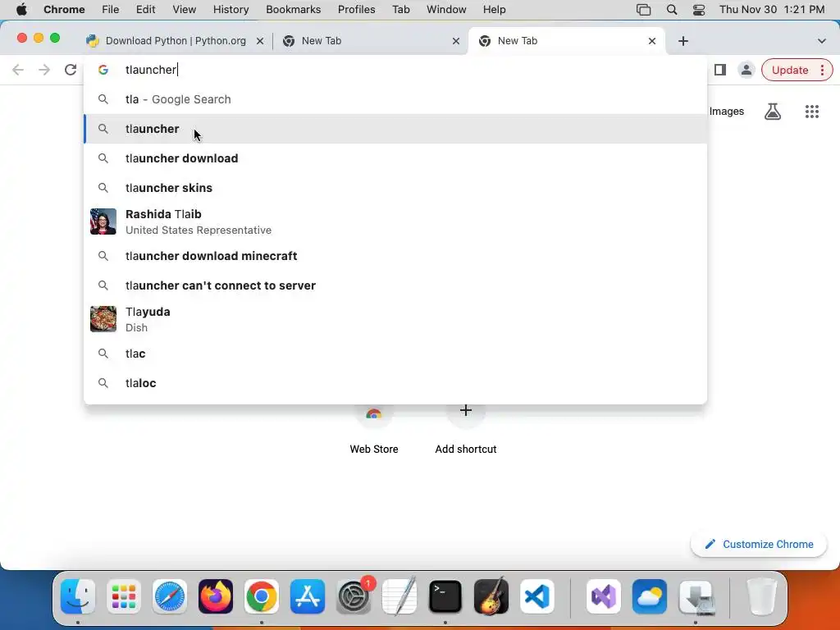
Task: Open Spotlight search in menu bar
Action: pyautogui.click(x=672, y=10)
